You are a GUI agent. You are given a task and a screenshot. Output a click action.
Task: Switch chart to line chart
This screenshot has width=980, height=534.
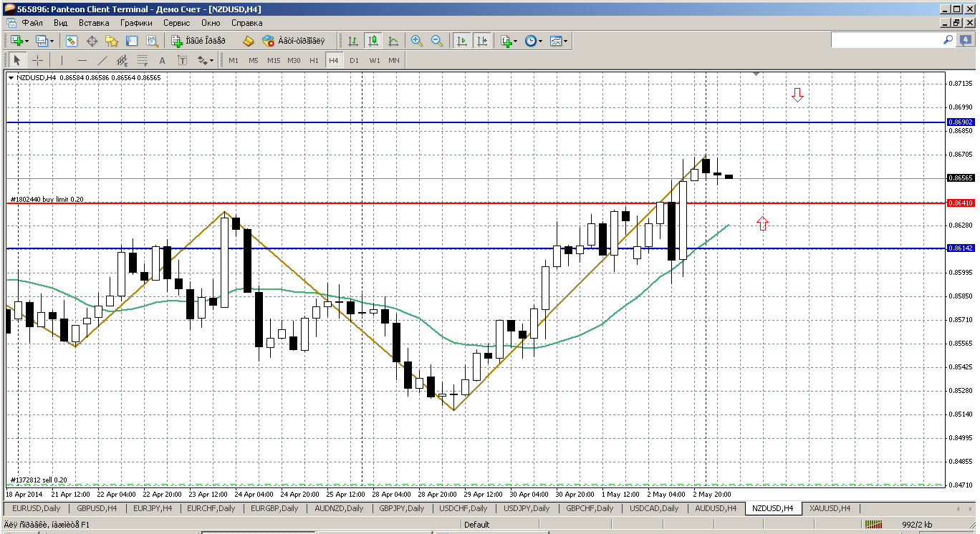[393, 41]
